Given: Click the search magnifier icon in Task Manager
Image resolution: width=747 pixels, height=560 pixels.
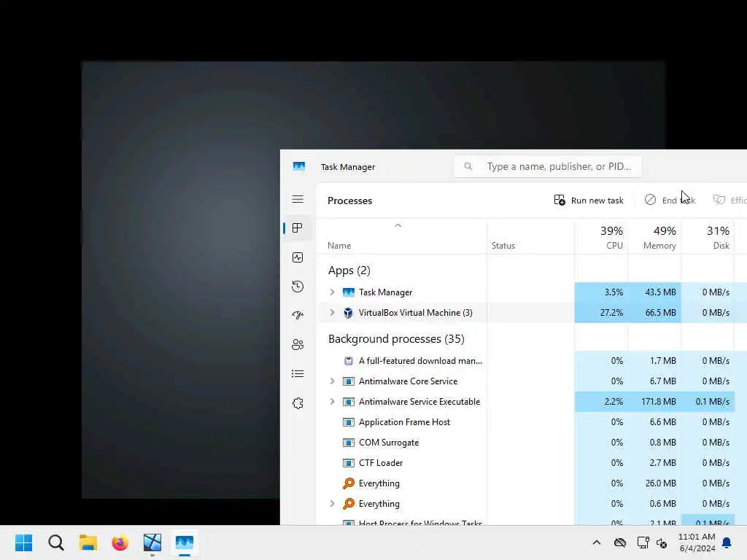Looking at the screenshot, I should point(468,166).
